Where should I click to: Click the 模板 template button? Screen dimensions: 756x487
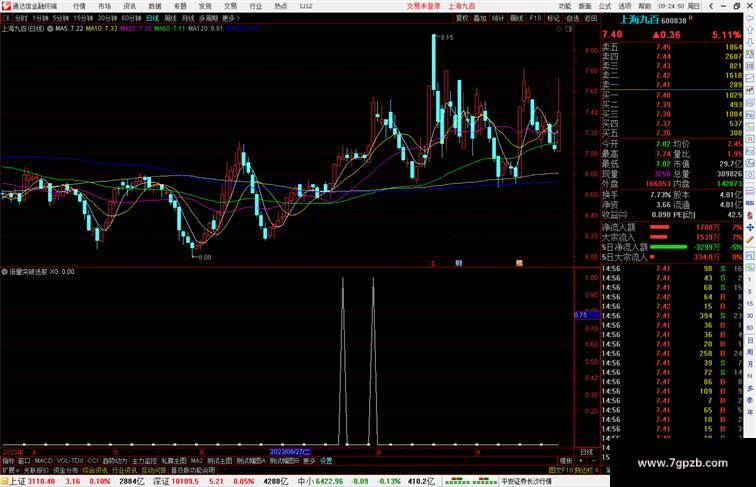(x=566, y=461)
